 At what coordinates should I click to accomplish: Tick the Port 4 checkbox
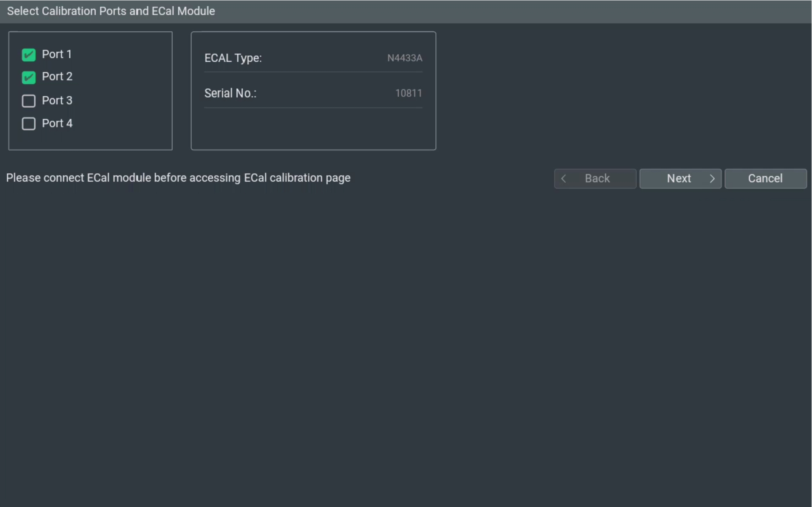click(x=28, y=124)
